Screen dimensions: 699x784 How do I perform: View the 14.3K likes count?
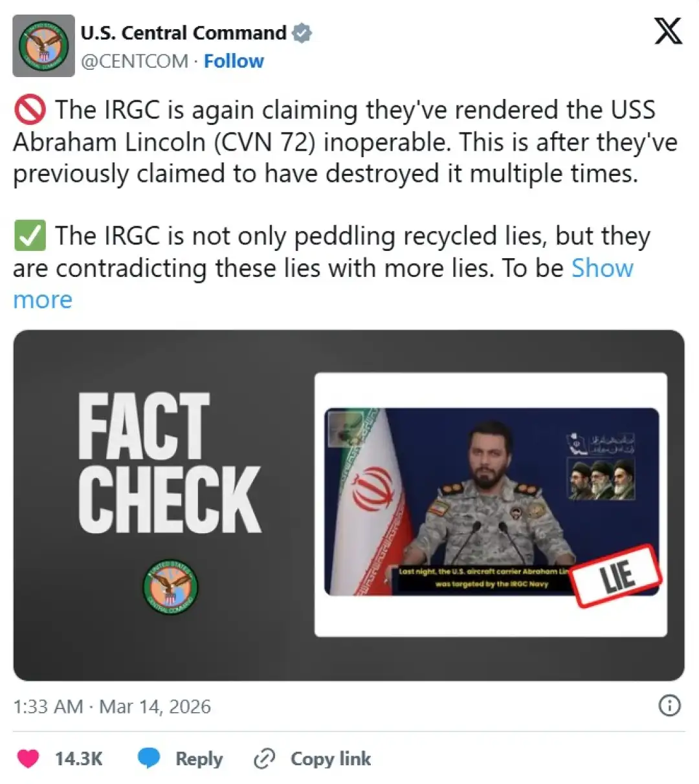click(78, 758)
